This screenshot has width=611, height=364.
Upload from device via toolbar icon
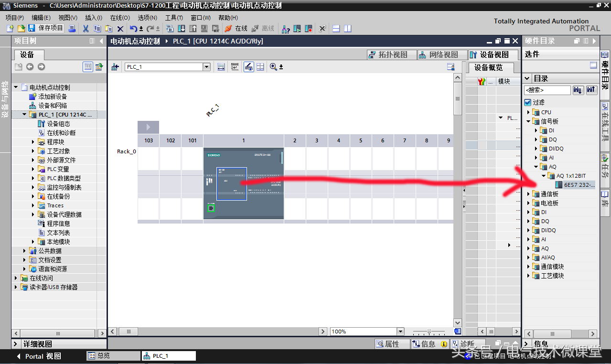[x=193, y=28]
